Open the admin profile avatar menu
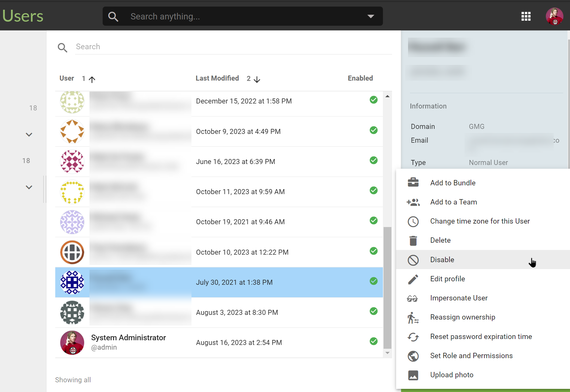Screen dimensions: 570x392 pos(555,16)
